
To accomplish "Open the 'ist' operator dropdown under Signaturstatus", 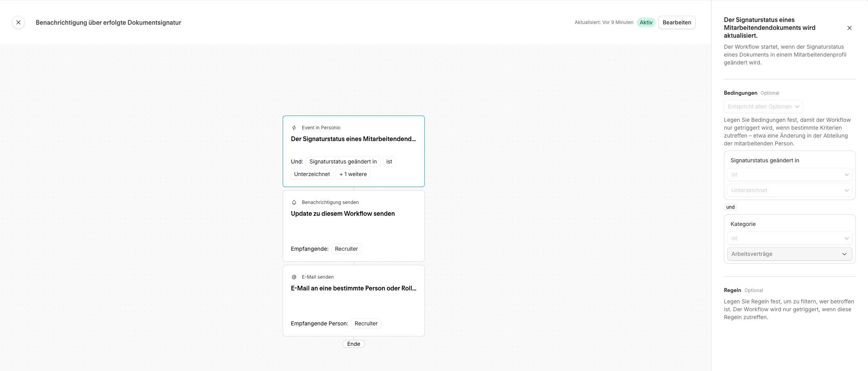I will [789, 174].
